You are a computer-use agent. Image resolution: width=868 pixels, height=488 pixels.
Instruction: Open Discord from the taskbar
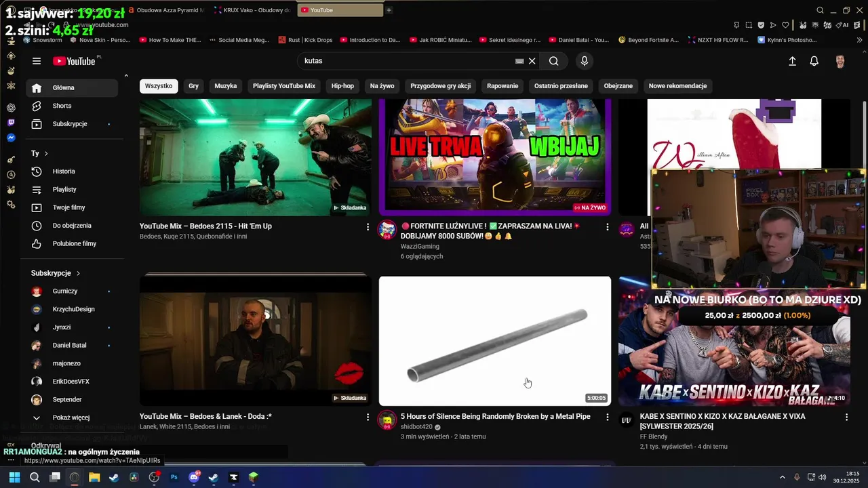click(194, 477)
